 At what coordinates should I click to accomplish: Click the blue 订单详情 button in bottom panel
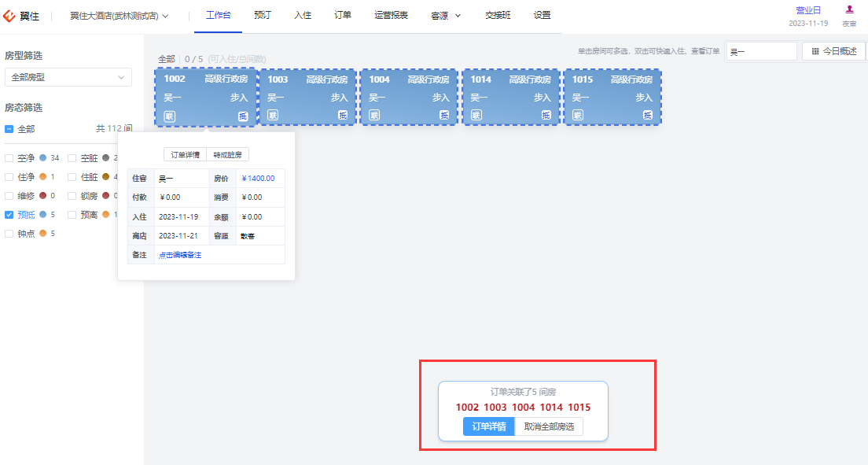point(489,426)
